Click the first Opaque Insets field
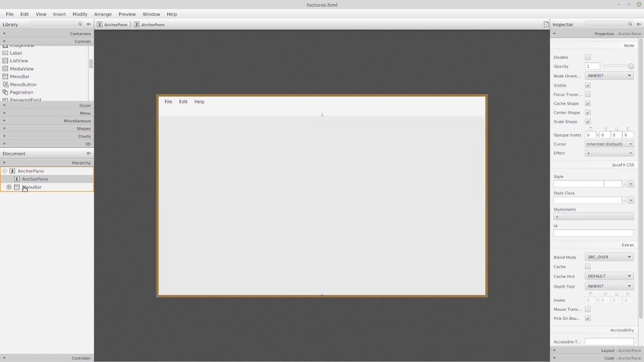Screen dimensions: 644x362 (x=591, y=135)
